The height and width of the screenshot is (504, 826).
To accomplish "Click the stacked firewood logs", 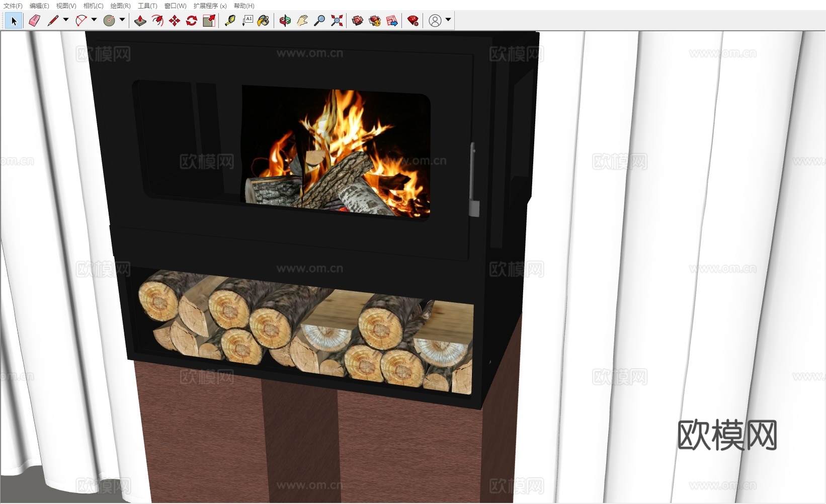I will (x=306, y=332).
